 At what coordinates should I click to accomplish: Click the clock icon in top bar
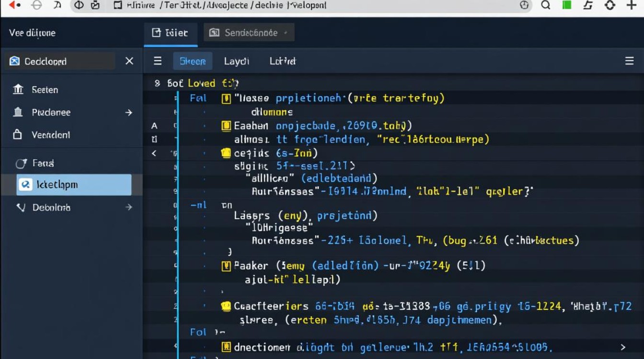(x=524, y=5)
